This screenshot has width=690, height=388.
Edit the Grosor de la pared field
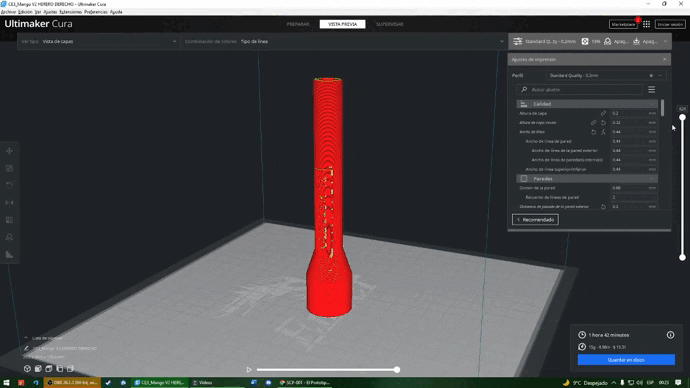634,188
